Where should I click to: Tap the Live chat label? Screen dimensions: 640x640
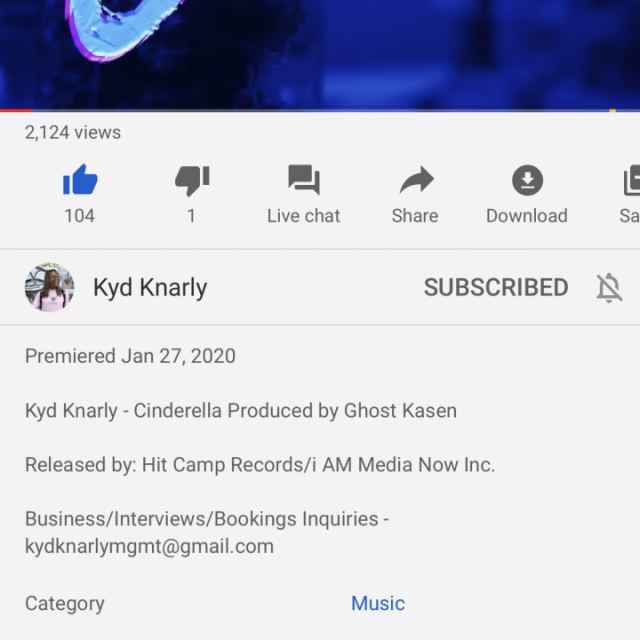[x=304, y=216]
